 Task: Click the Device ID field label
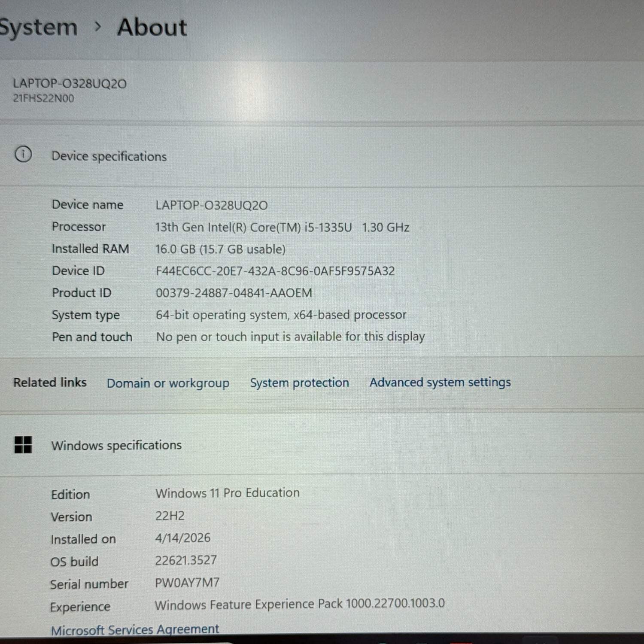coord(78,270)
